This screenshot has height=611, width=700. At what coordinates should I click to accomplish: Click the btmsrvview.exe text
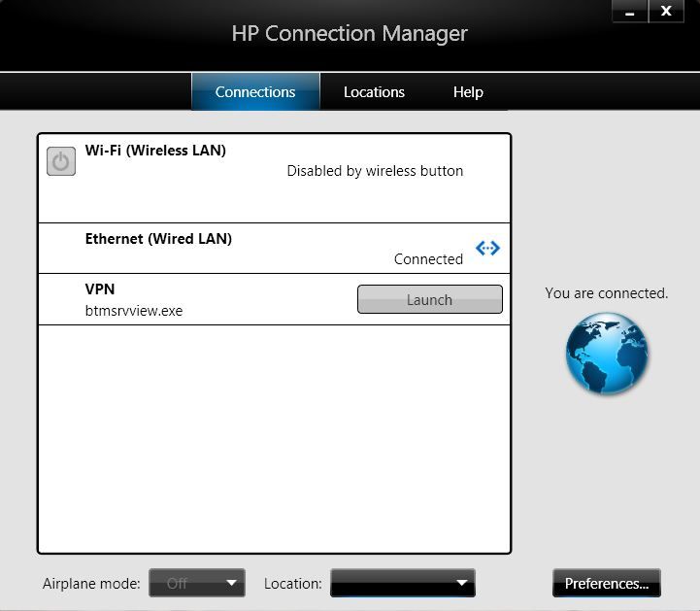[134, 311]
